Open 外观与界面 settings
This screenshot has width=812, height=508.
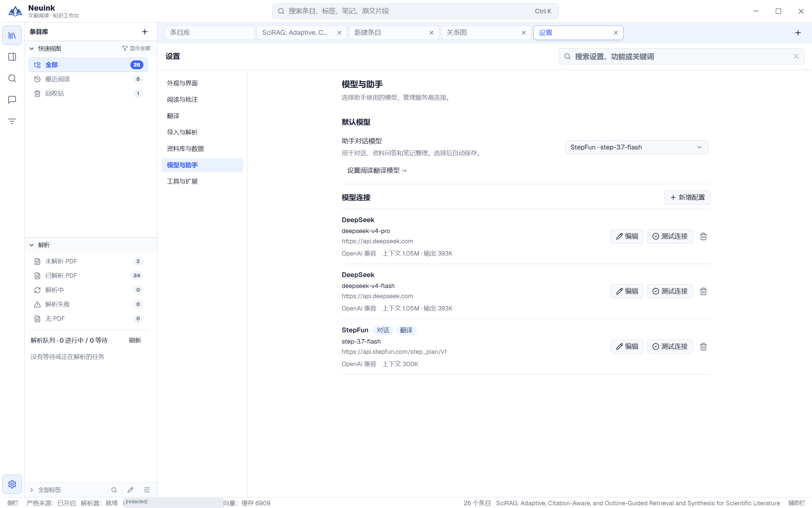[202, 83]
